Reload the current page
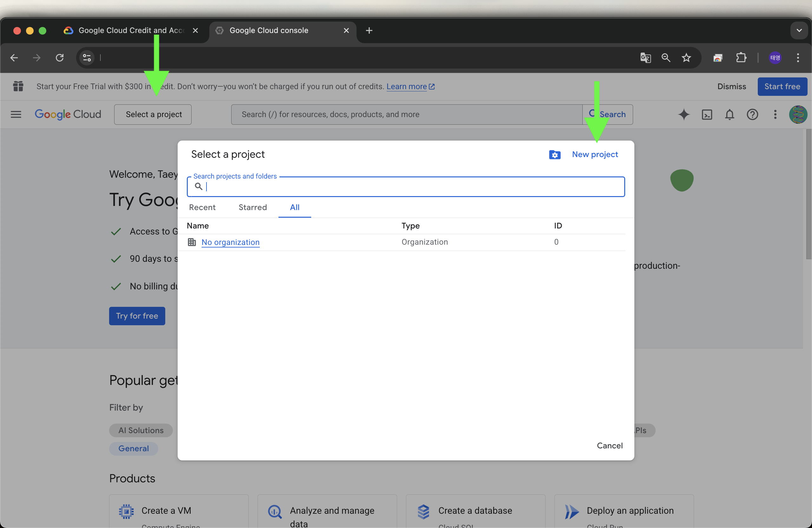The height and width of the screenshot is (528, 812). click(60, 58)
